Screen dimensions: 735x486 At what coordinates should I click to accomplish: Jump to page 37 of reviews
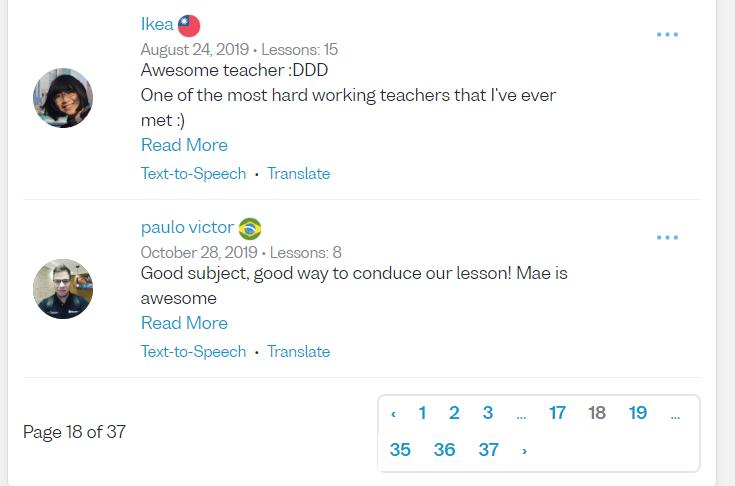488,450
